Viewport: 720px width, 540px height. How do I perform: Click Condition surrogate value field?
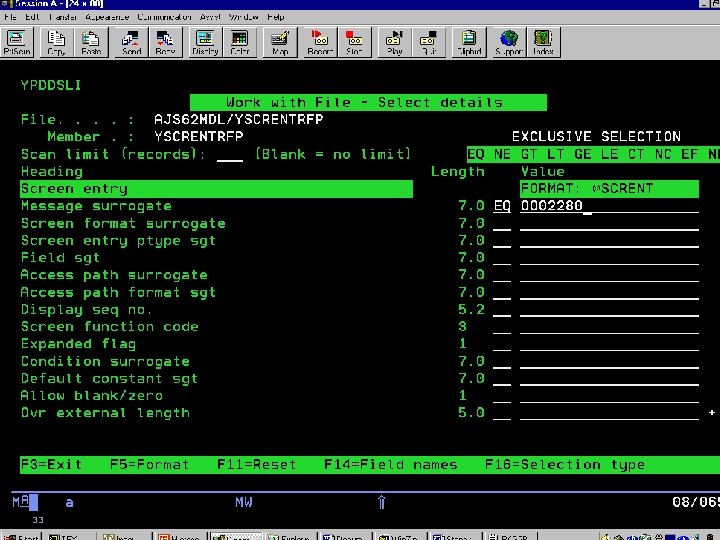[x=609, y=361]
